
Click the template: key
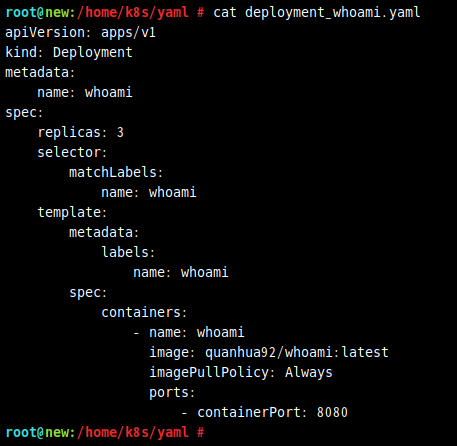pos(72,212)
